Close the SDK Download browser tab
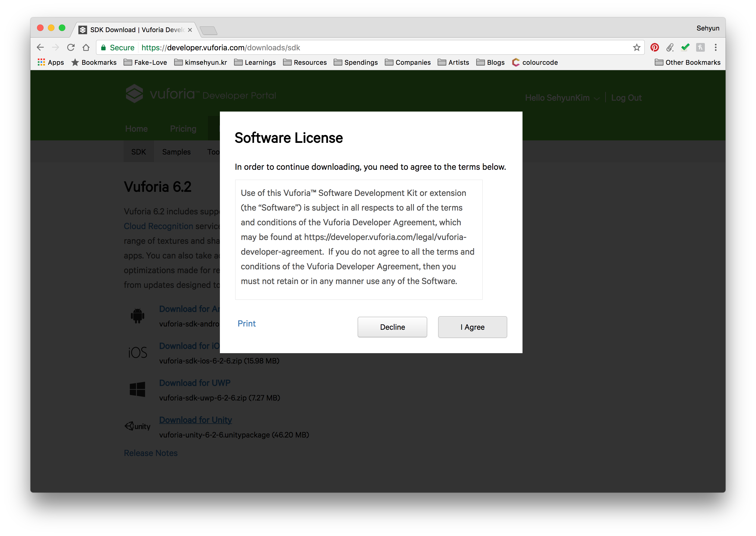 (190, 30)
